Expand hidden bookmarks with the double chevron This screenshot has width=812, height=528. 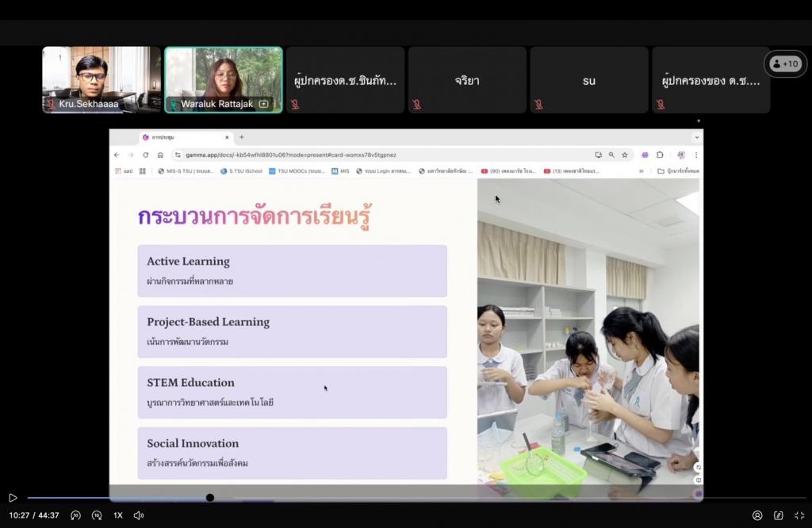click(641, 170)
